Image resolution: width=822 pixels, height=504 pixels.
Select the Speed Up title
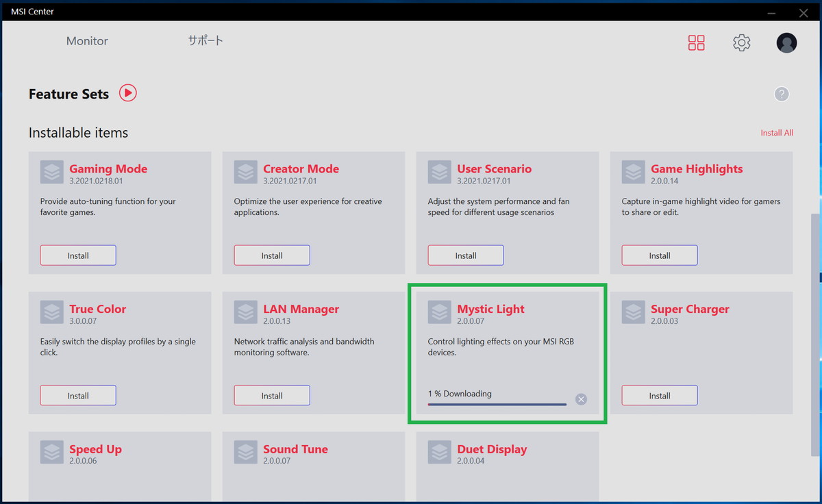(x=95, y=449)
